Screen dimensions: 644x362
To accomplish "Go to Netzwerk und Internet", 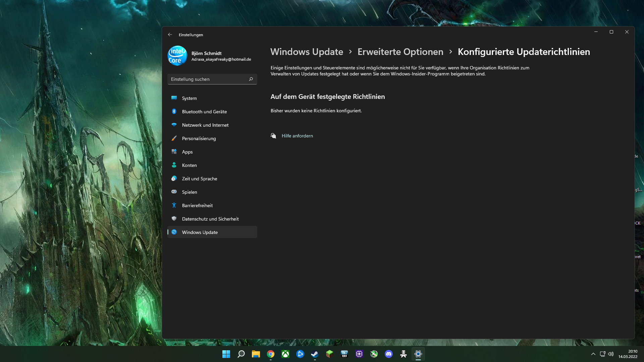I will click(205, 125).
